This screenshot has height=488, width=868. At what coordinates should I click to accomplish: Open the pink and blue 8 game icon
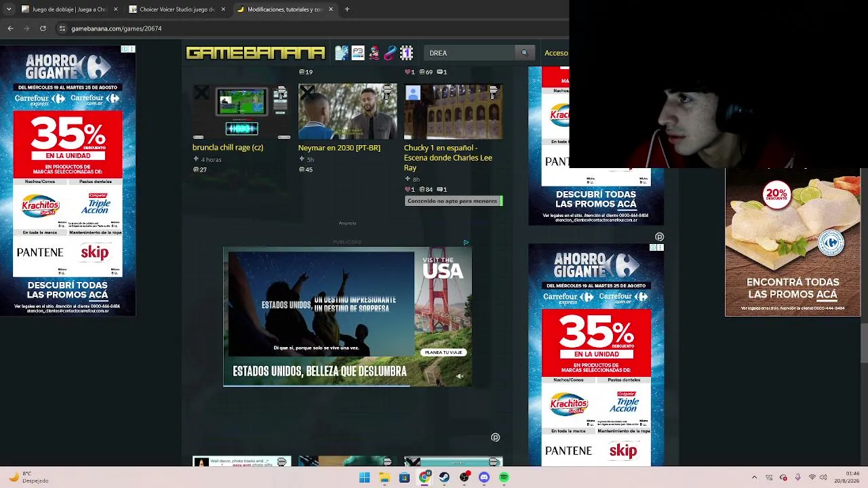[390, 53]
